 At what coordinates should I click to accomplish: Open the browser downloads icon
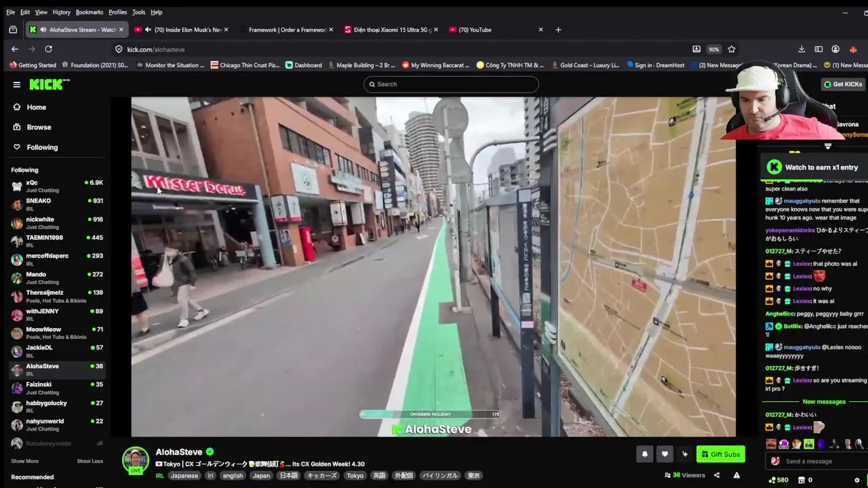tap(802, 49)
